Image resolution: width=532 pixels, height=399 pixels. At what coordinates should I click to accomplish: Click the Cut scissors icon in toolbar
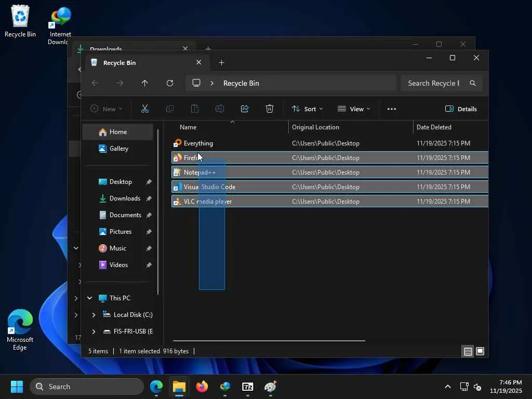click(x=145, y=109)
